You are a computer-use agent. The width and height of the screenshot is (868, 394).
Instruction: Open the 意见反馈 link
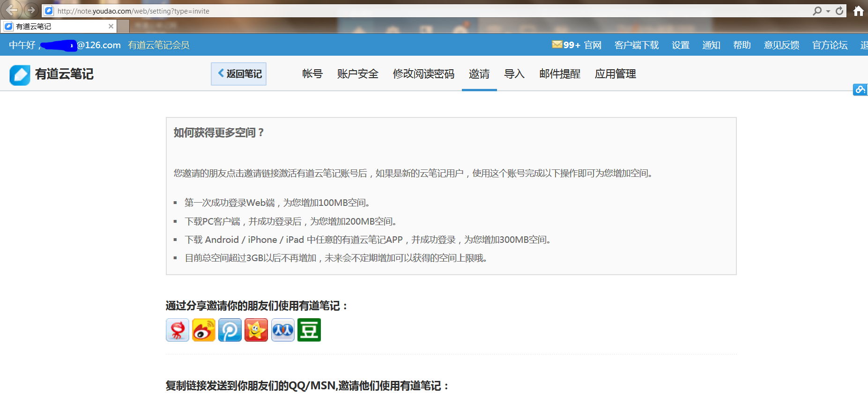coord(781,45)
